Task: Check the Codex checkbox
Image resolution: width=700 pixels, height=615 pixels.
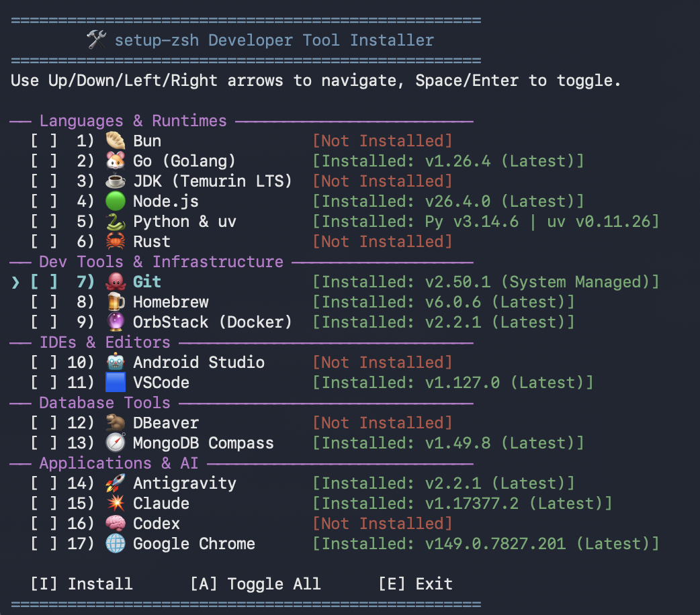Action: click(44, 524)
